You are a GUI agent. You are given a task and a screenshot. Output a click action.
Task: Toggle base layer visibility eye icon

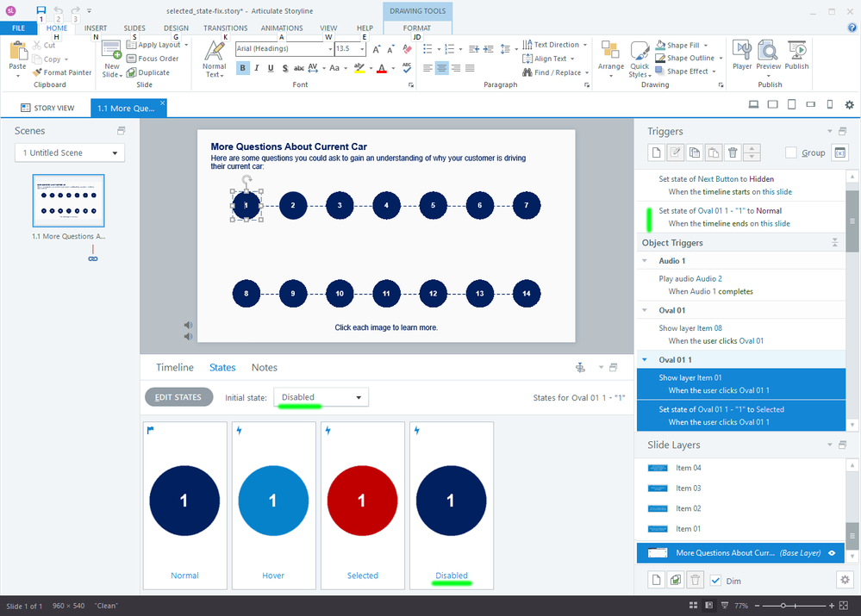point(833,553)
